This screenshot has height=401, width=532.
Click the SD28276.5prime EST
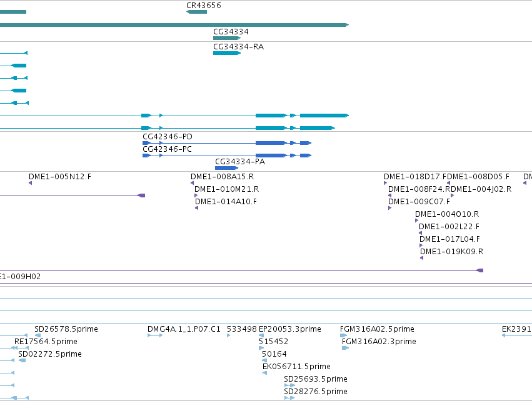(289, 398)
